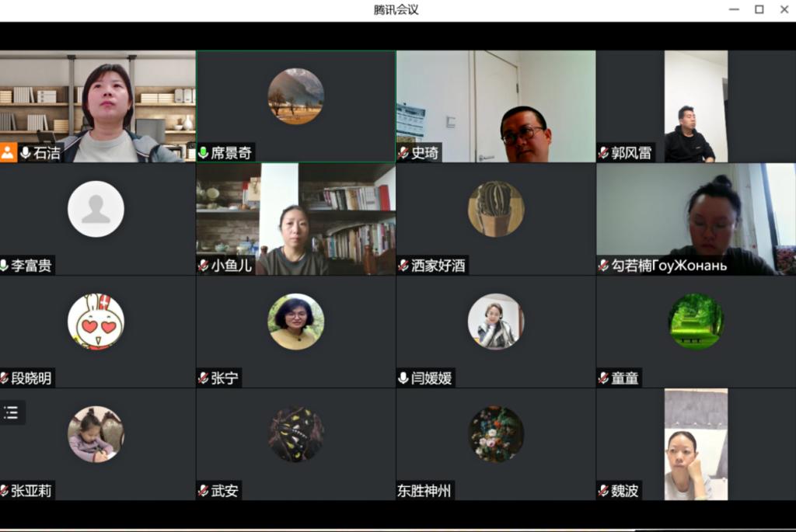Click the microphone icon beside 闫媛媛
Viewport: 796px width, 532px height.
click(403, 378)
